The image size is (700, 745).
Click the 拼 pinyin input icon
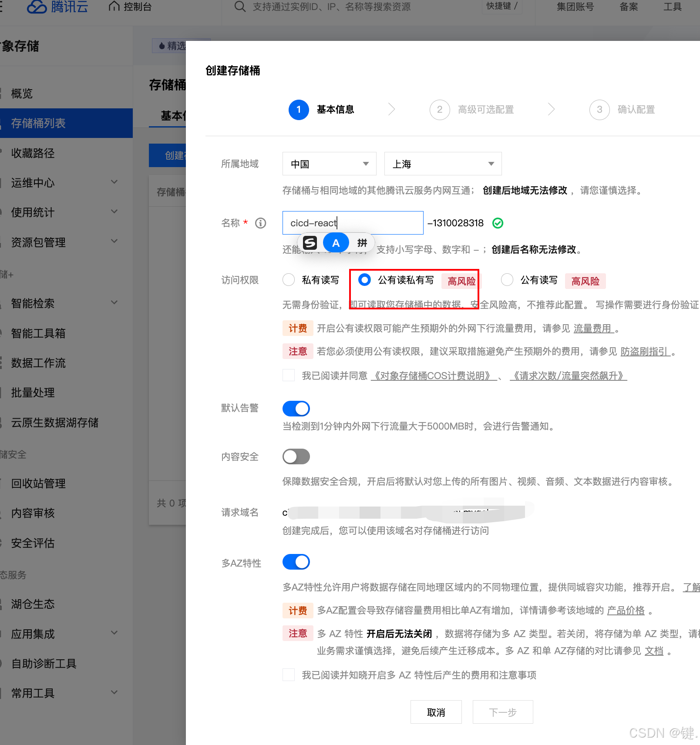(362, 242)
